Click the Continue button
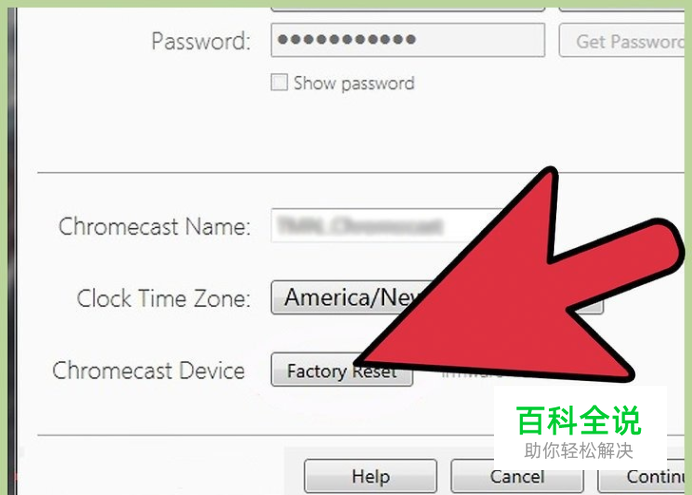The width and height of the screenshot is (692, 495). (x=642, y=477)
